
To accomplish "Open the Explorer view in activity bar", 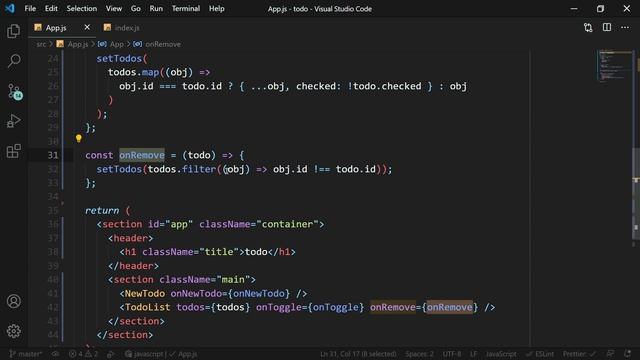I will tap(13, 31).
